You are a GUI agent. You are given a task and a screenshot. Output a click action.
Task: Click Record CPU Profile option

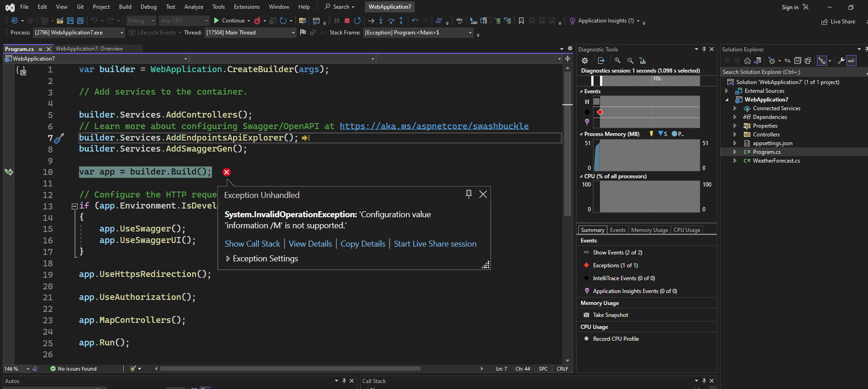[616, 339]
